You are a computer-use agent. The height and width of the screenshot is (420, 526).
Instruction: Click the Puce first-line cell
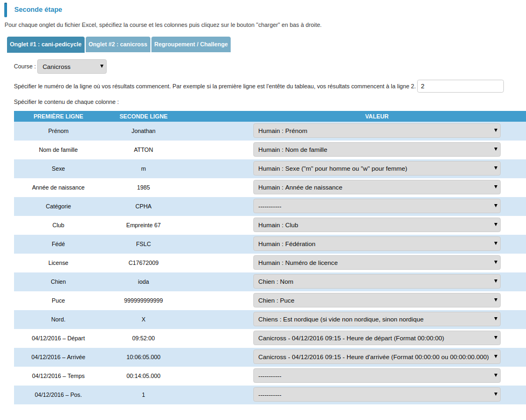(x=58, y=300)
